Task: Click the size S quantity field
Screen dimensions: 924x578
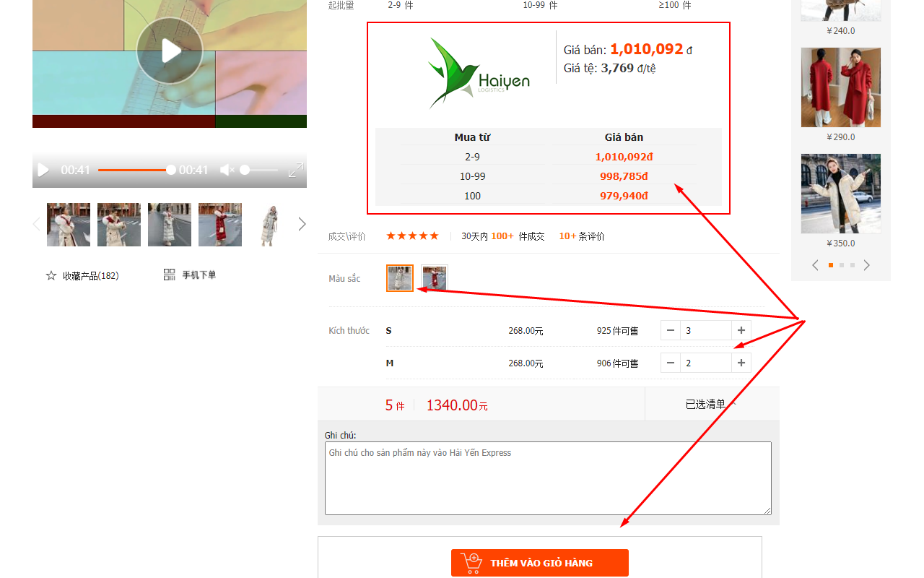Action: [706, 330]
